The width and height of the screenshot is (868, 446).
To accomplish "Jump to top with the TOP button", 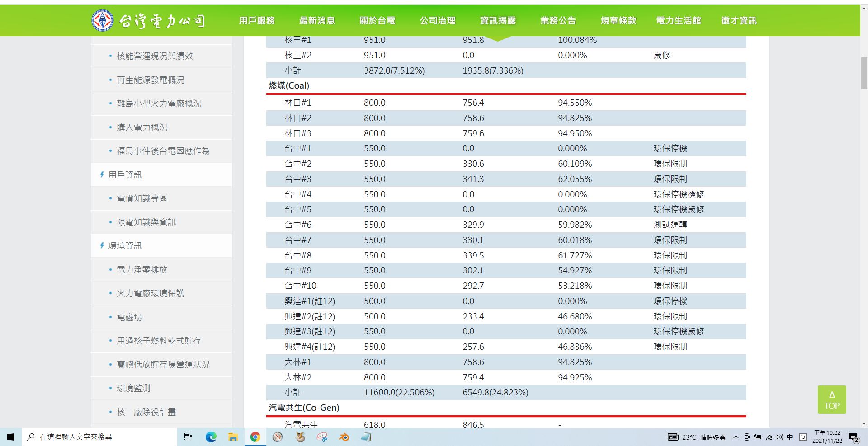I will [832, 400].
